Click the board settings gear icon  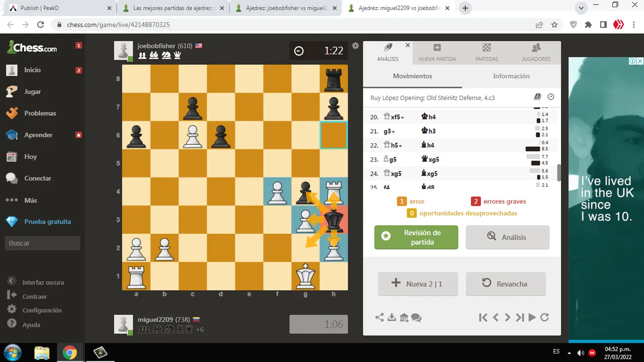pyautogui.click(x=355, y=46)
